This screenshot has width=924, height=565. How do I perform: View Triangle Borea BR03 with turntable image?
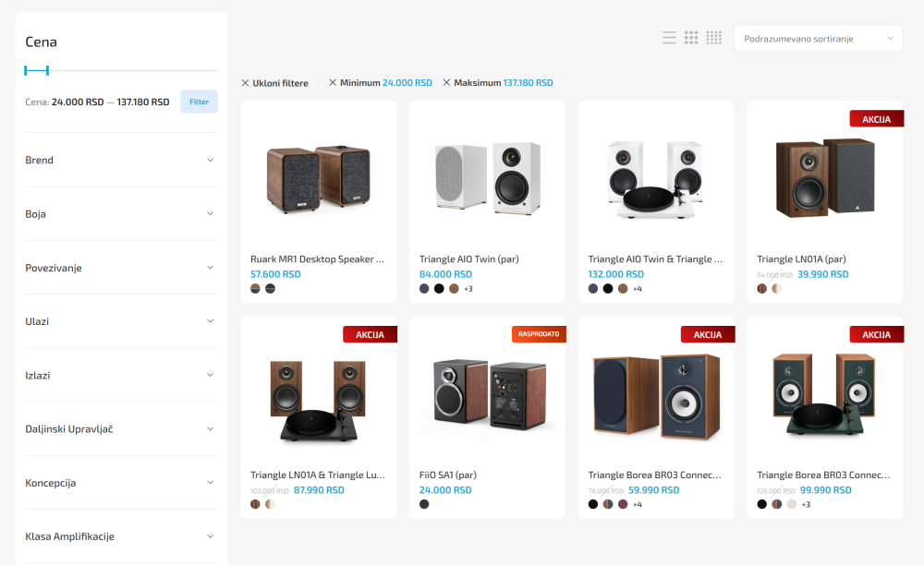825,394
